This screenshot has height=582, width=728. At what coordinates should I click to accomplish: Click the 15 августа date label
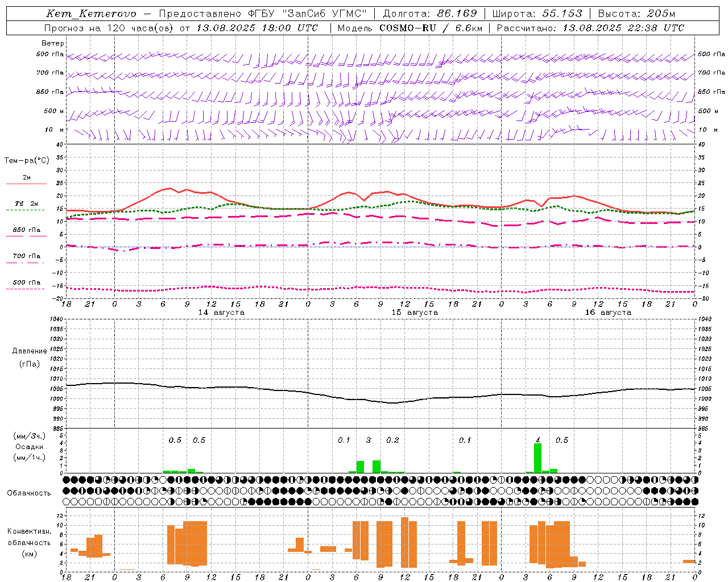(415, 313)
